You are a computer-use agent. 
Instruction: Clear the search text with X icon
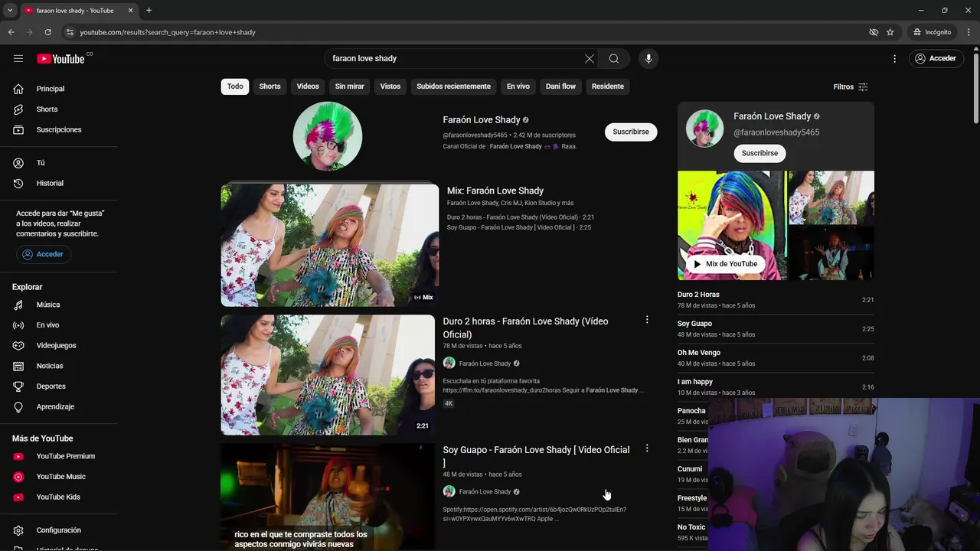(x=590, y=59)
